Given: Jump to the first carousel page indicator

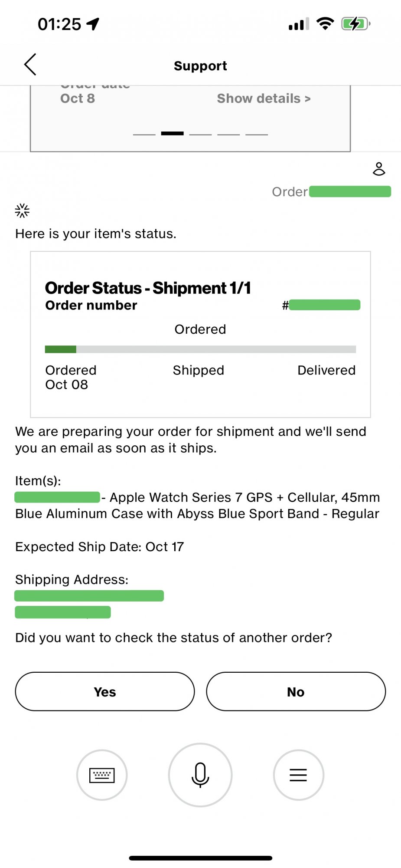Looking at the screenshot, I should click(144, 134).
